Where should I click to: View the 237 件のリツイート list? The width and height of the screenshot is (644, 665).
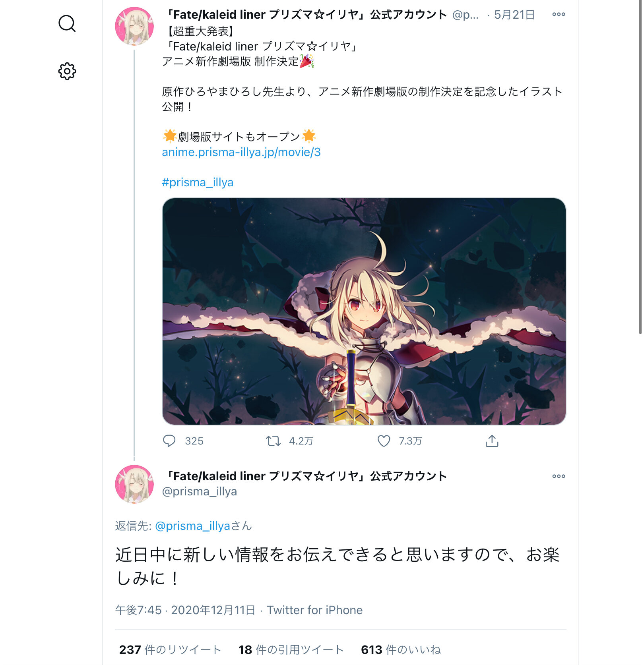[170, 650]
